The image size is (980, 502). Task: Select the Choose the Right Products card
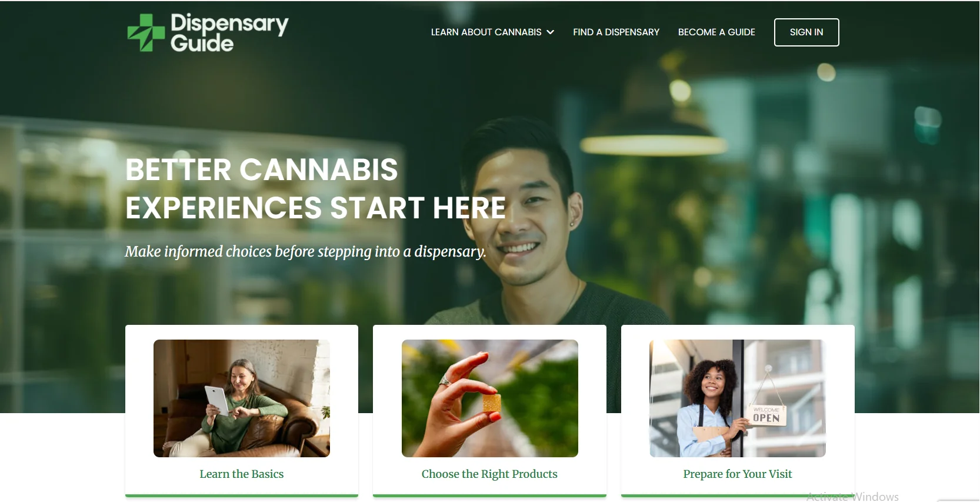(489, 411)
